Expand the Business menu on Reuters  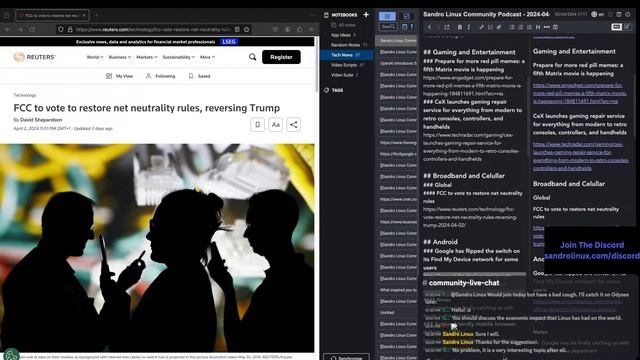(x=120, y=57)
